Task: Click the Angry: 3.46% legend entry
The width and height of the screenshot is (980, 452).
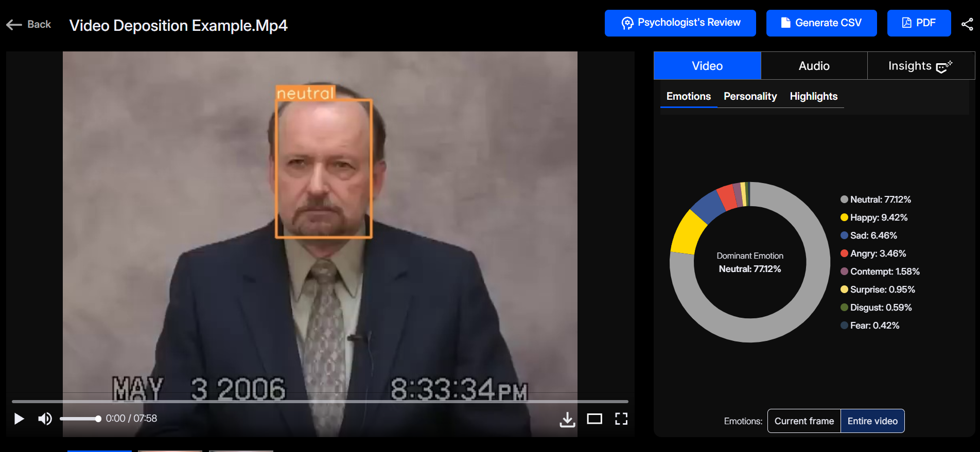Action: 873,254
